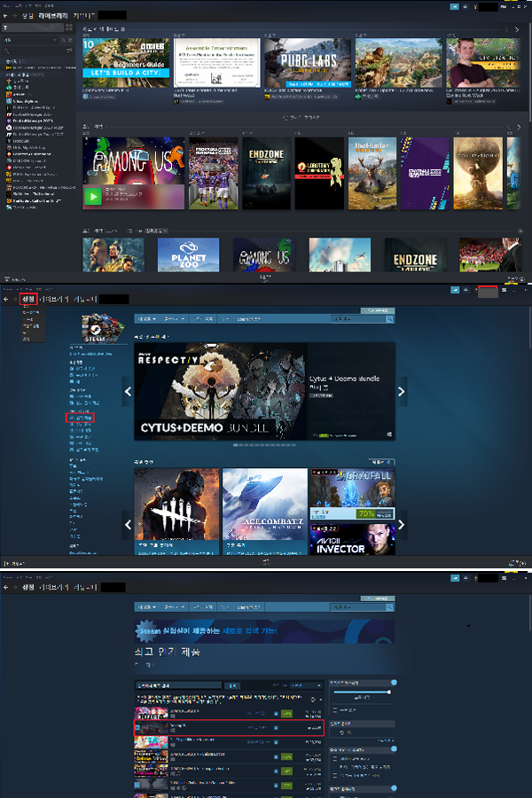Open the second dropdown in Store navigation bar
This screenshot has height=798, width=532.
[x=174, y=319]
